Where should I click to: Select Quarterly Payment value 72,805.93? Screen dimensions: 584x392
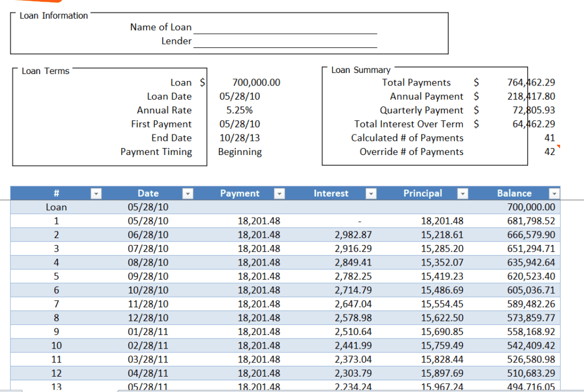click(x=534, y=110)
